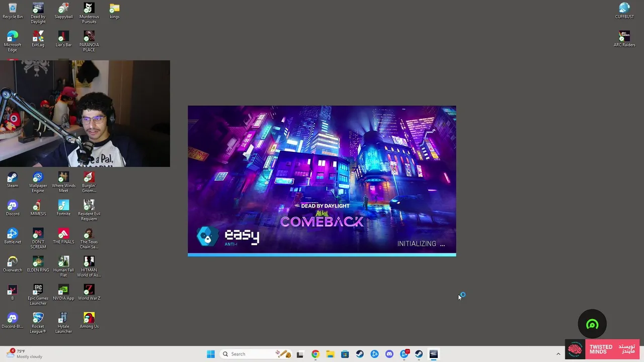The image size is (644, 362).
Task: Select the HITMAN World of Assassination icon
Action: click(x=89, y=266)
